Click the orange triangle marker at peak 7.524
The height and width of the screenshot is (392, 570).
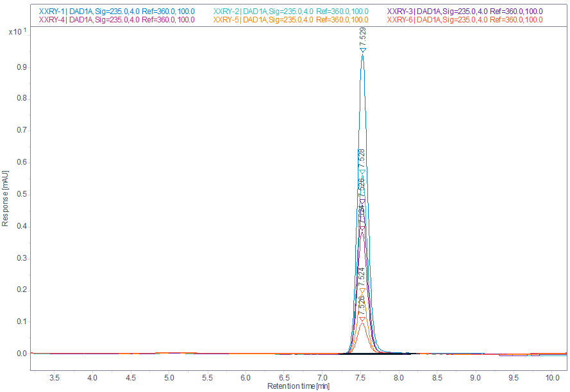(362, 291)
